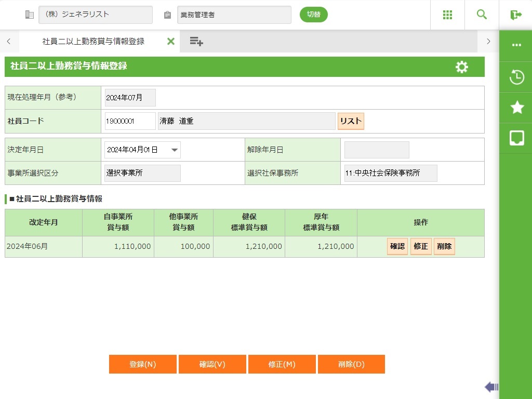This screenshot has height=399, width=532.
Task: Expand the 決定年月日 date dropdown
Action: click(175, 150)
